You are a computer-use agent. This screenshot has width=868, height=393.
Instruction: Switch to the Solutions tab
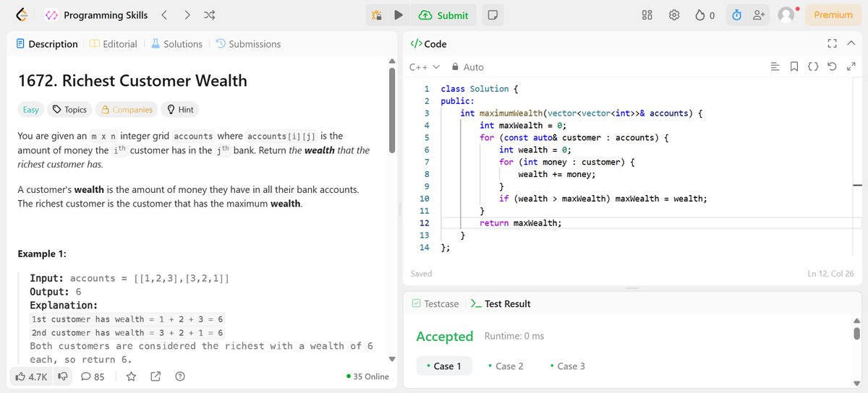(176, 44)
